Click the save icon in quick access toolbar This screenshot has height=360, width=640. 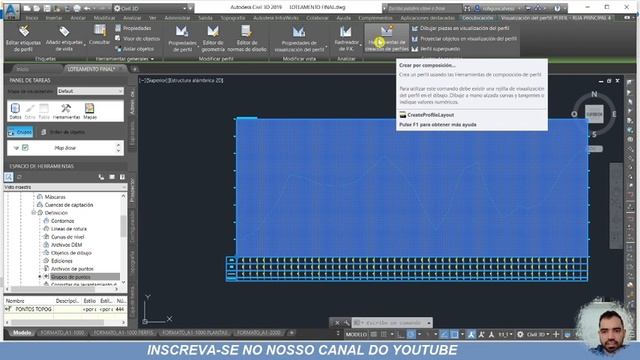click(47, 8)
